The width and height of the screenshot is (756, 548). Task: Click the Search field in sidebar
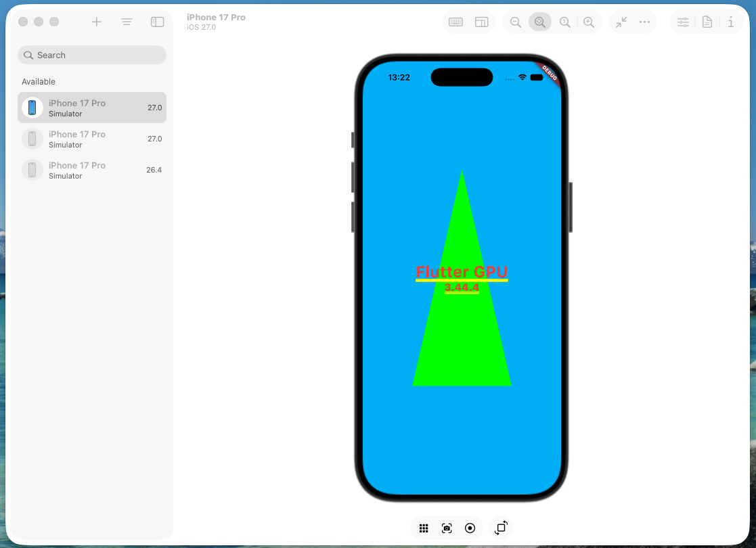[x=92, y=55]
